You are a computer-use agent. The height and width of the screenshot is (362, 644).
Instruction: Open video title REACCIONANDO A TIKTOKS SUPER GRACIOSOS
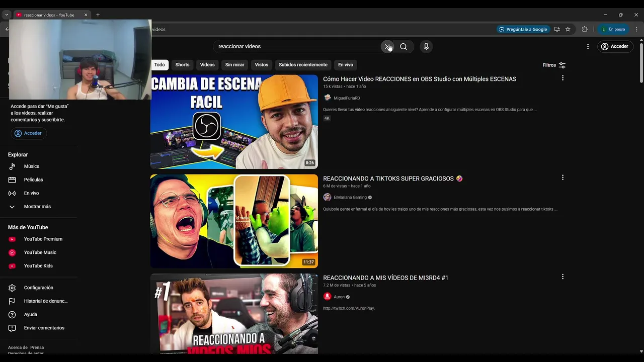393,178
